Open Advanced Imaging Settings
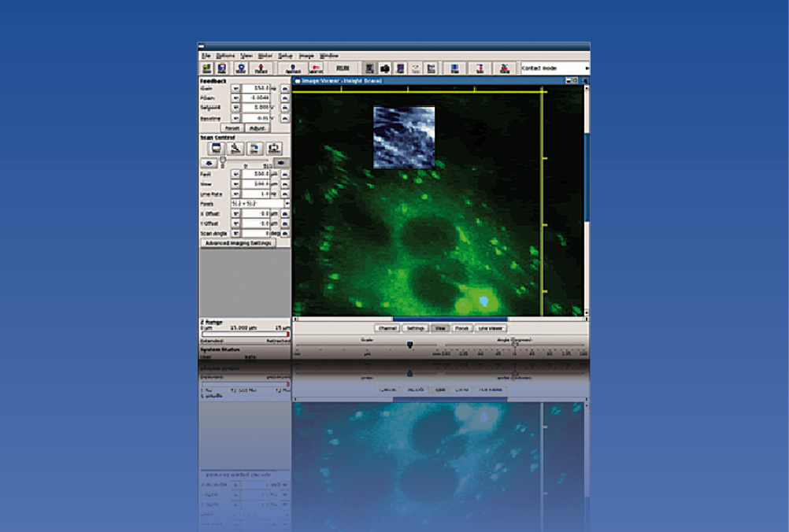Image resolution: width=789 pixels, height=532 pixels. (240, 244)
